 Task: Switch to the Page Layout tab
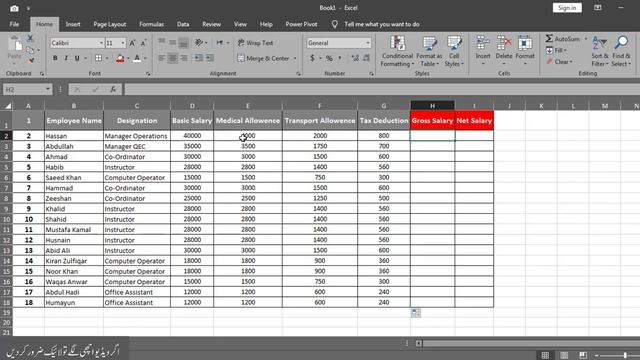pos(109,24)
